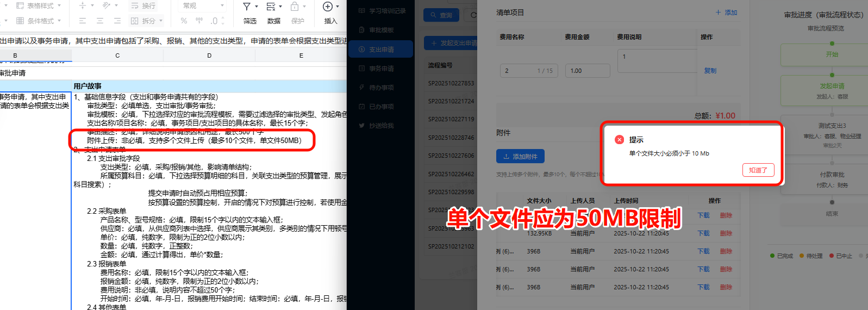
Task: Click the 保护 lock protect icon
Action: click(295, 7)
